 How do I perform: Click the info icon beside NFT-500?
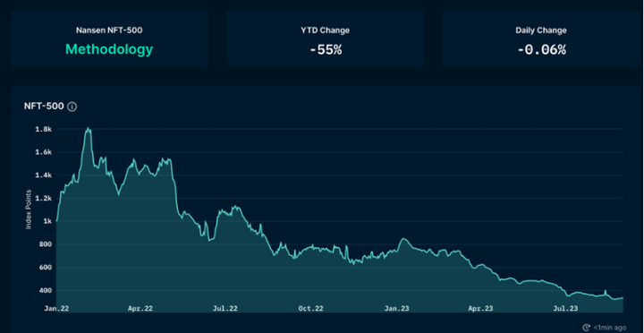pyautogui.click(x=72, y=107)
